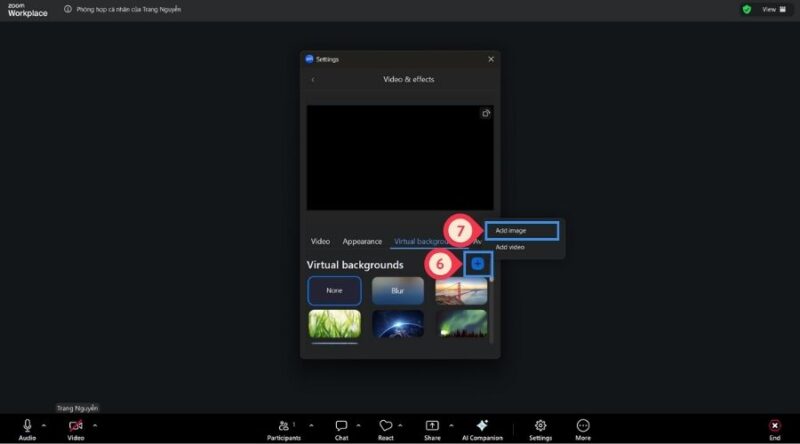
Task: Click the Share screen icon
Action: pos(432,425)
